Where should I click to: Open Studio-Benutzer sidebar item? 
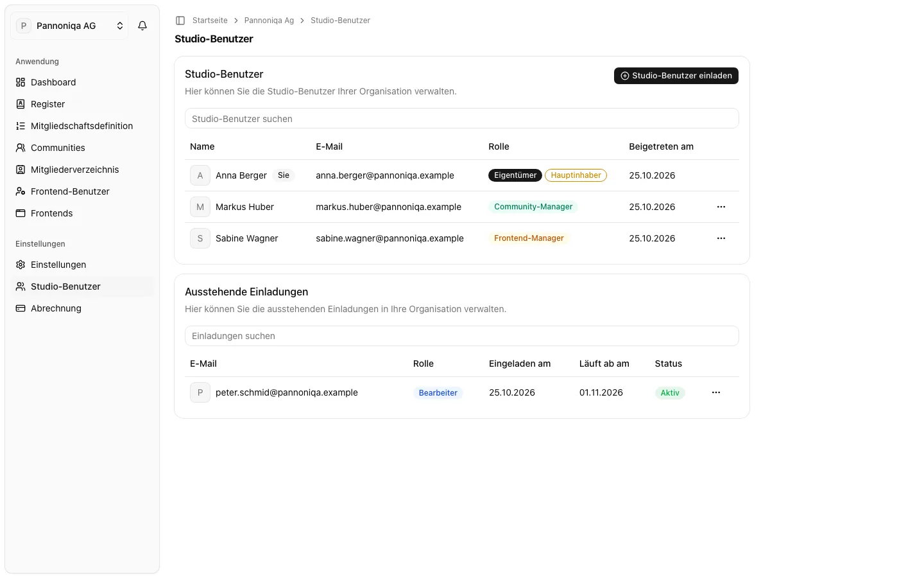[82, 286]
